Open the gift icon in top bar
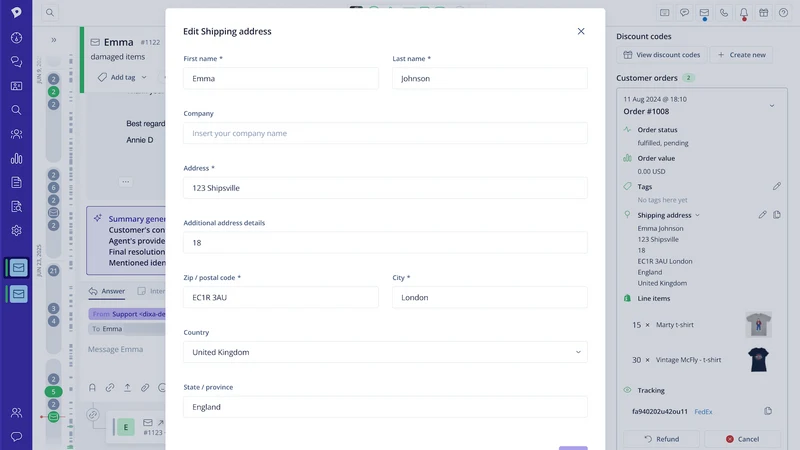 tap(763, 13)
